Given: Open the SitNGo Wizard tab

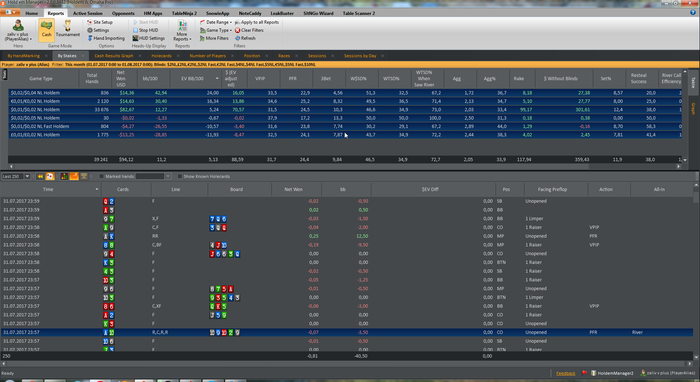Looking at the screenshot, I should 318,13.
